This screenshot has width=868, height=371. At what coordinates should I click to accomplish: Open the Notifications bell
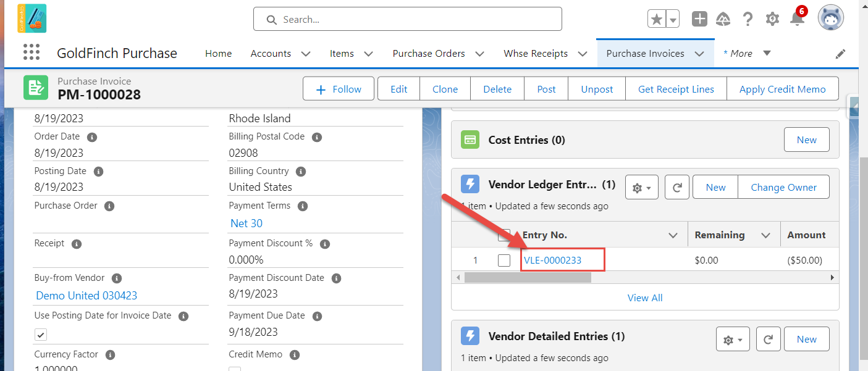pos(798,19)
